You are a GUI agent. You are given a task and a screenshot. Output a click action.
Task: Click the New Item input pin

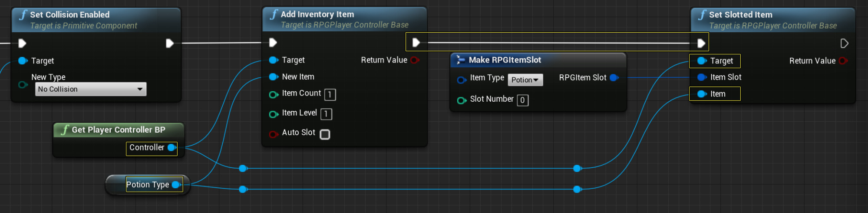tap(274, 77)
